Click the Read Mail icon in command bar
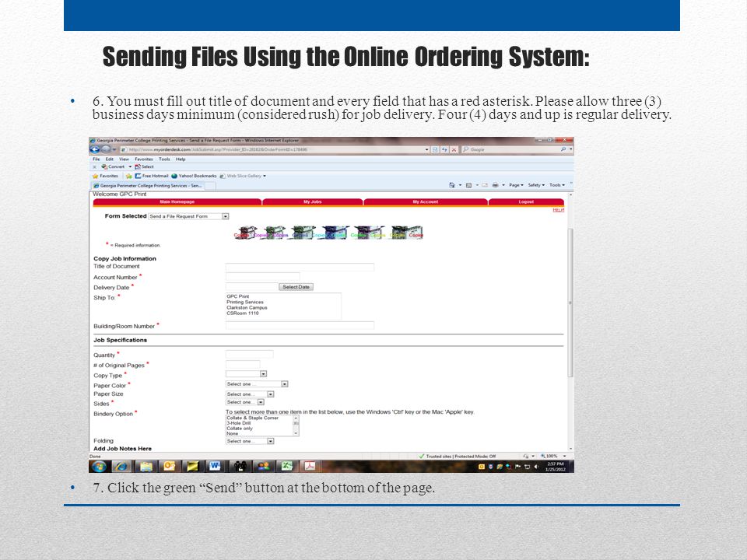This screenshot has width=747, height=560. [x=485, y=185]
